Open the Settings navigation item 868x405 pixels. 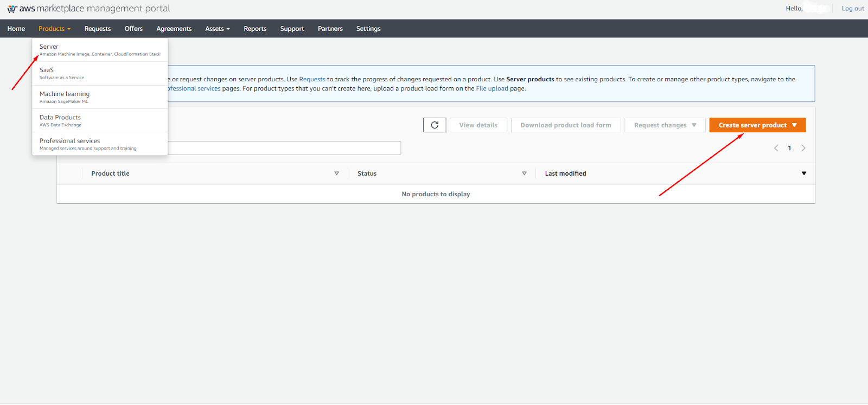point(368,29)
